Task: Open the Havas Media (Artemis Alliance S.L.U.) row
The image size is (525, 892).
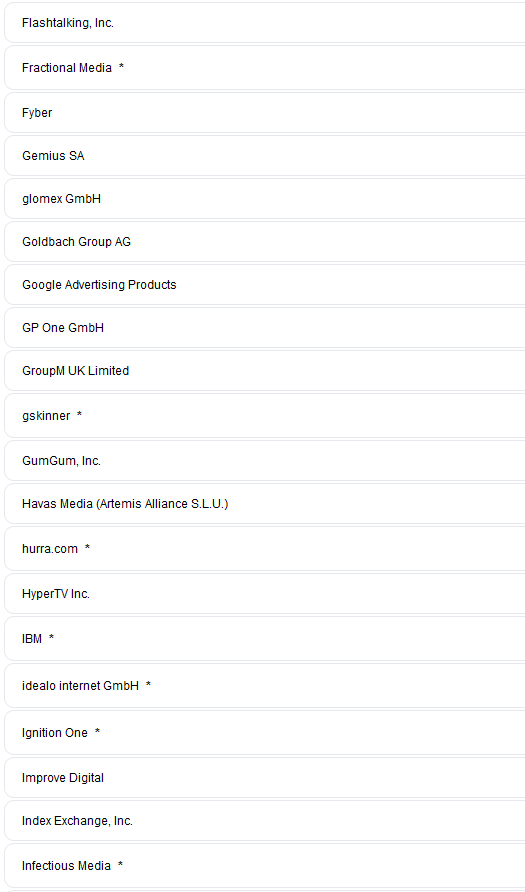Action: pyautogui.click(x=264, y=503)
